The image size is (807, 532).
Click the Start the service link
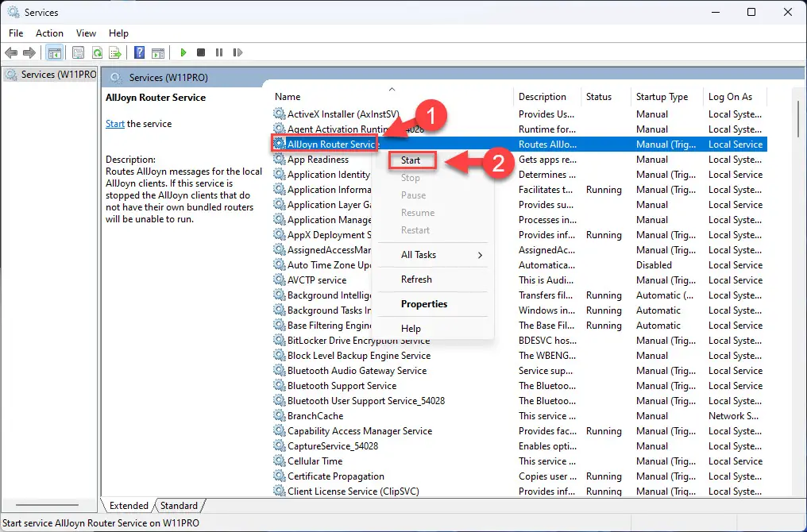click(x=115, y=124)
